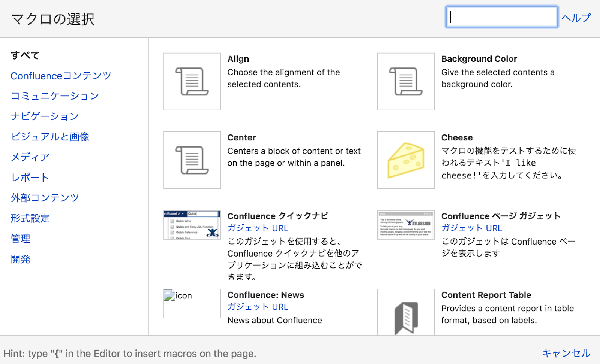Select the Confluence ページ ガジェット title
Screen dimensions: 600x364
pyautogui.click(x=501, y=216)
